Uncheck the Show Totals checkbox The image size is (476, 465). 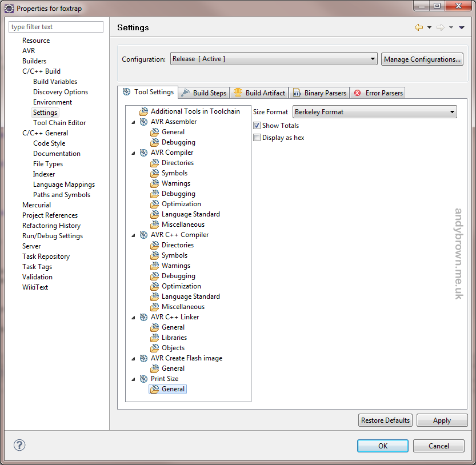[x=257, y=125]
